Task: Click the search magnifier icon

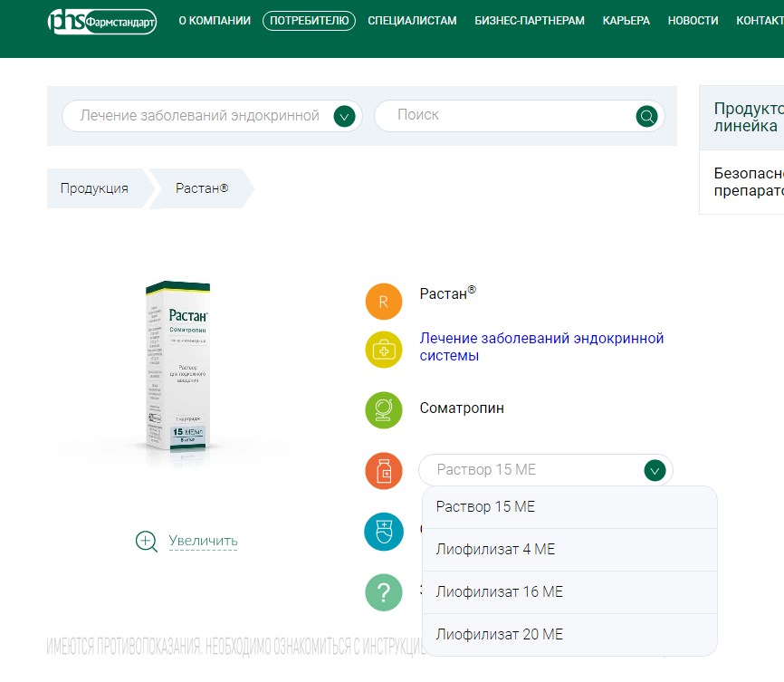Action: point(645,116)
